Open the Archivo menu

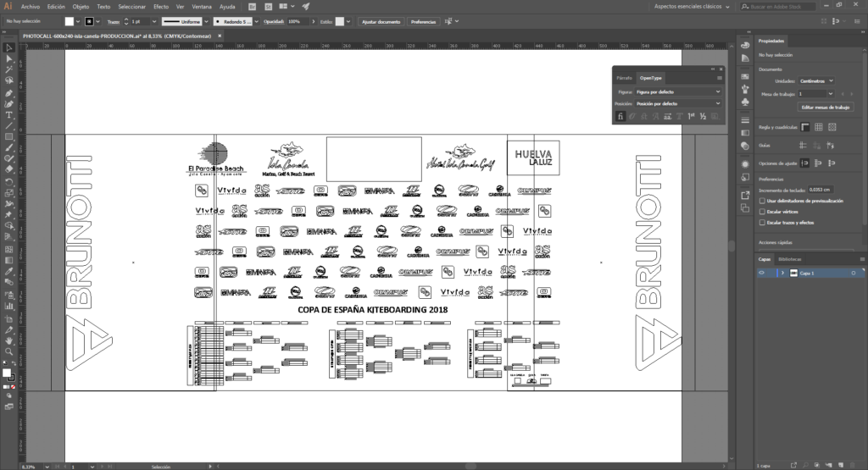[31, 7]
